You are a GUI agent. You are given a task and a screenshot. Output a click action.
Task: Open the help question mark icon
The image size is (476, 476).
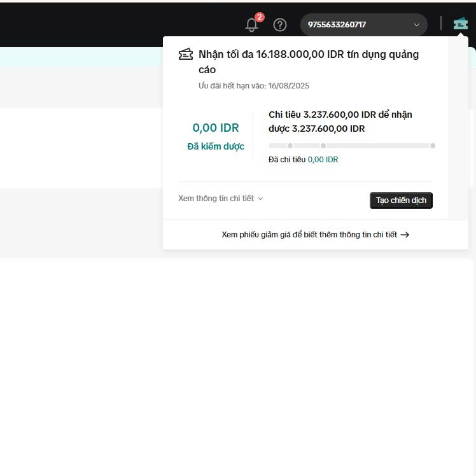279,25
